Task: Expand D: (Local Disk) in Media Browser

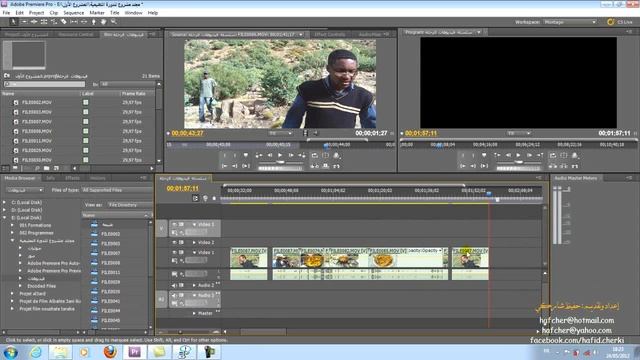Action: (x=4, y=210)
